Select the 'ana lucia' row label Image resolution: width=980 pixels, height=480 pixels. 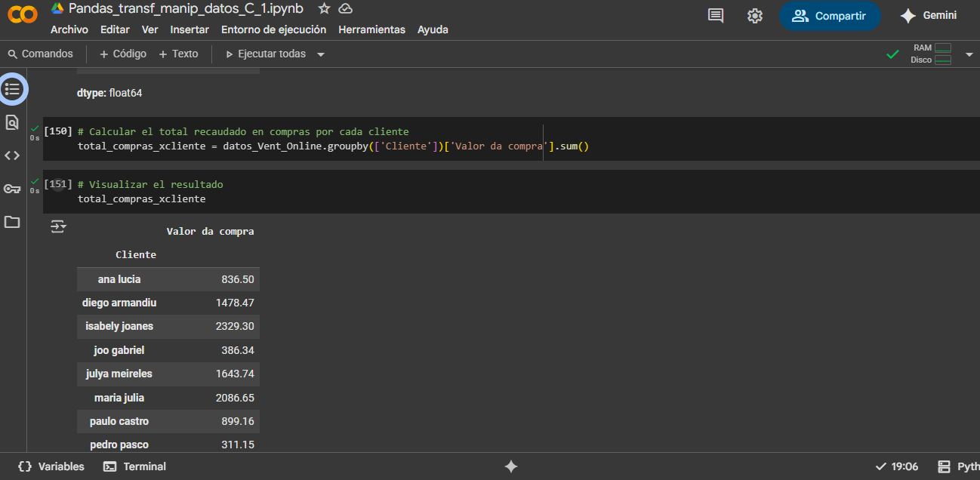pos(119,279)
